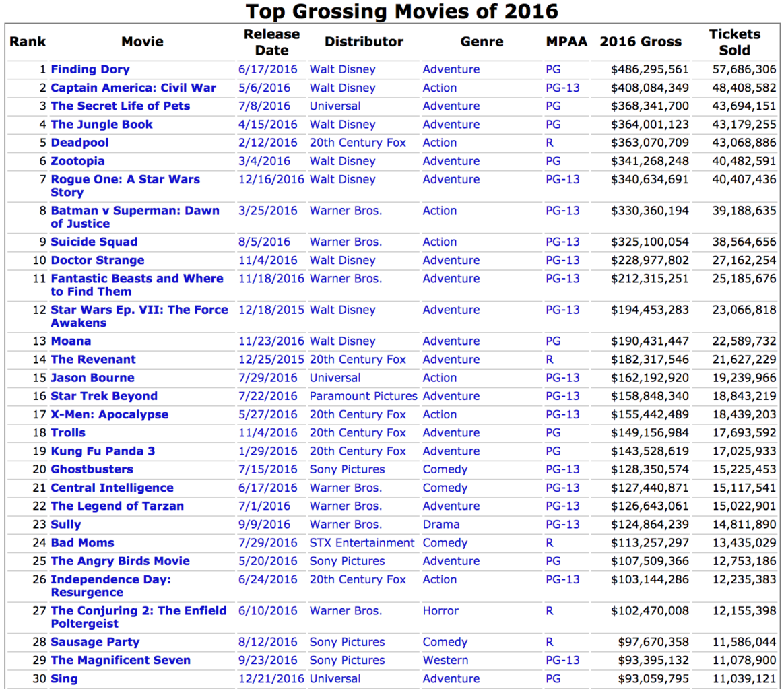The width and height of the screenshot is (784, 689).
Task: Select Rogue One: A Star Wars Story
Action: tap(124, 179)
